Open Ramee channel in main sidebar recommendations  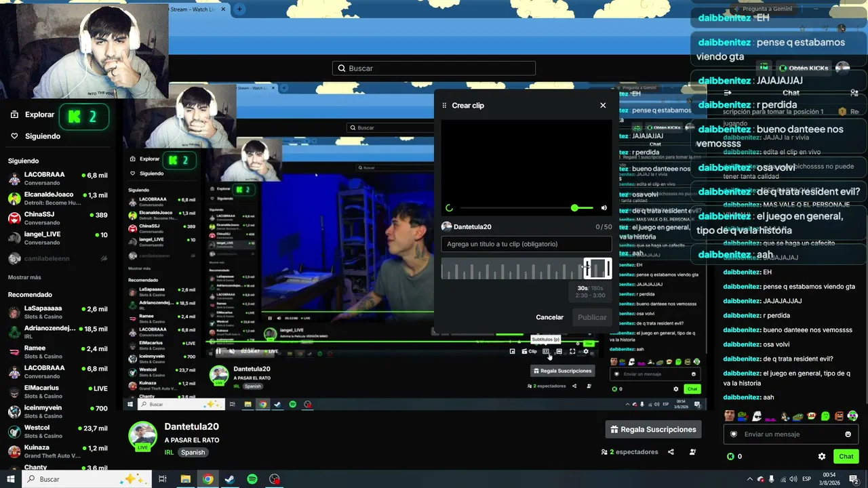(x=58, y=351)
